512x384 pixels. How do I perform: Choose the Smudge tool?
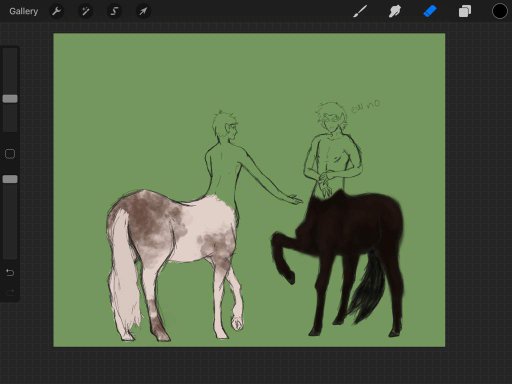coord(395,11)
